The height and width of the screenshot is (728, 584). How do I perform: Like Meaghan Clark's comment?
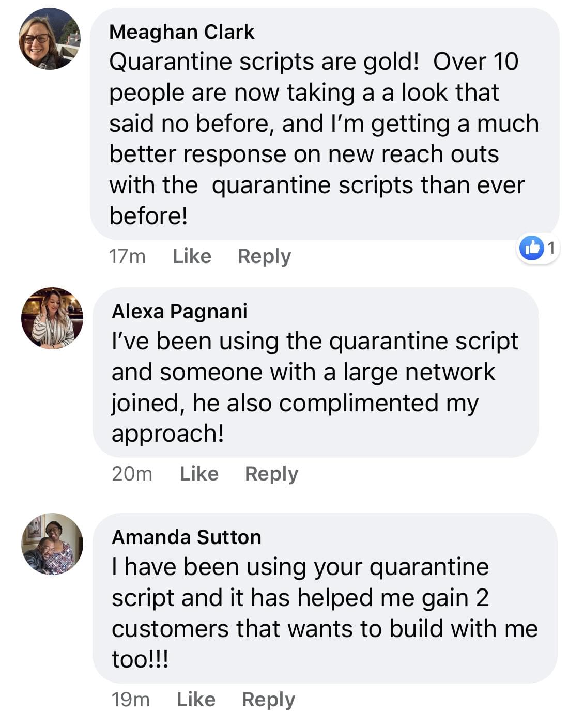pos(192,256)
